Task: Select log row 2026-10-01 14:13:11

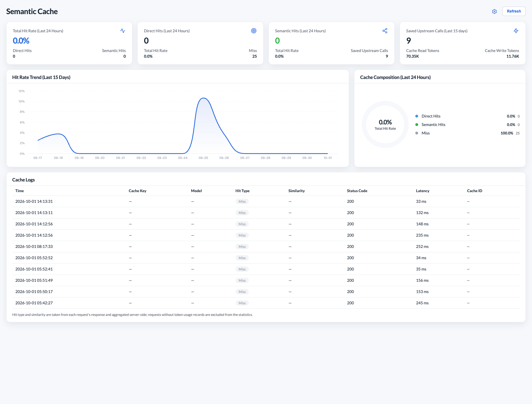Action: tap(266, 213)
